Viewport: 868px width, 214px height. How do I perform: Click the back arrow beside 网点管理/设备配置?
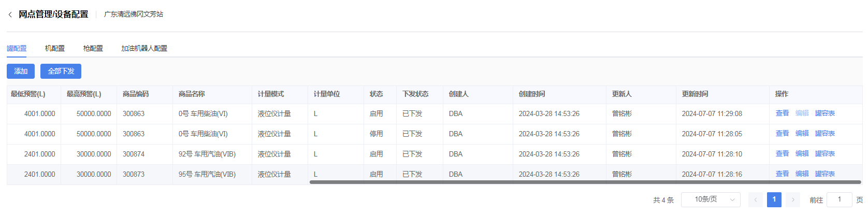[10, 15]
